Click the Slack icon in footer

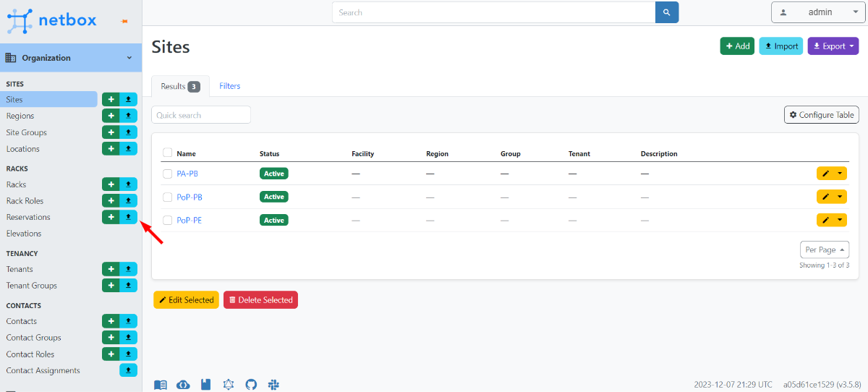coord(273,385)
